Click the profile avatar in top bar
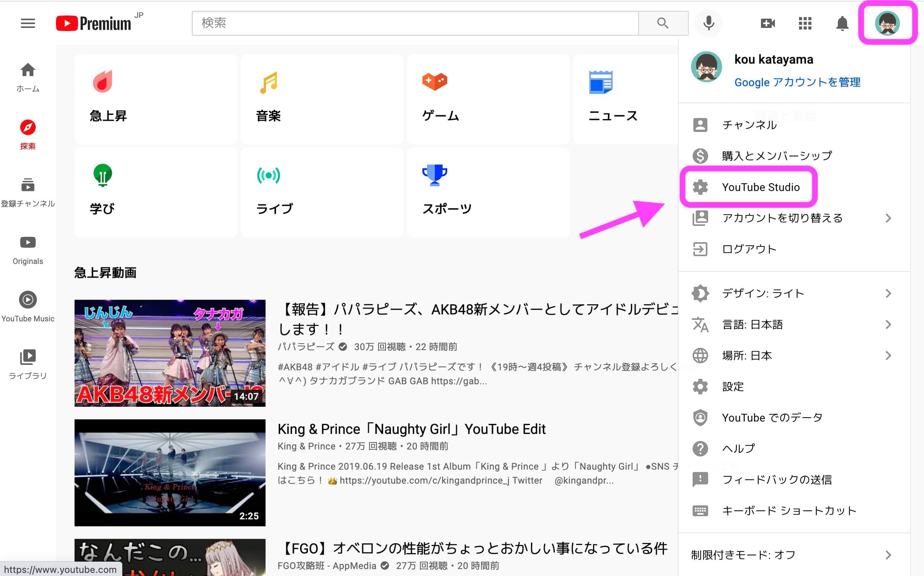 (x=887, y=23)
